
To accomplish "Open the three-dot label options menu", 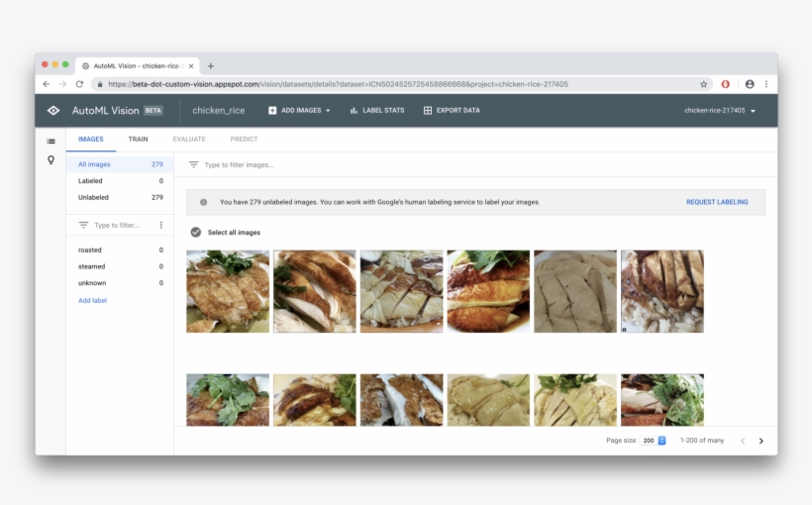I will (x=160, y=226).
